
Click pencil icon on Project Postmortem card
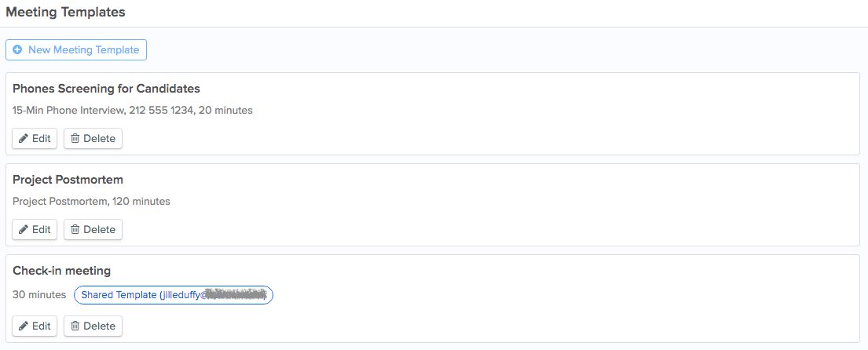click(x=24, y=230)
